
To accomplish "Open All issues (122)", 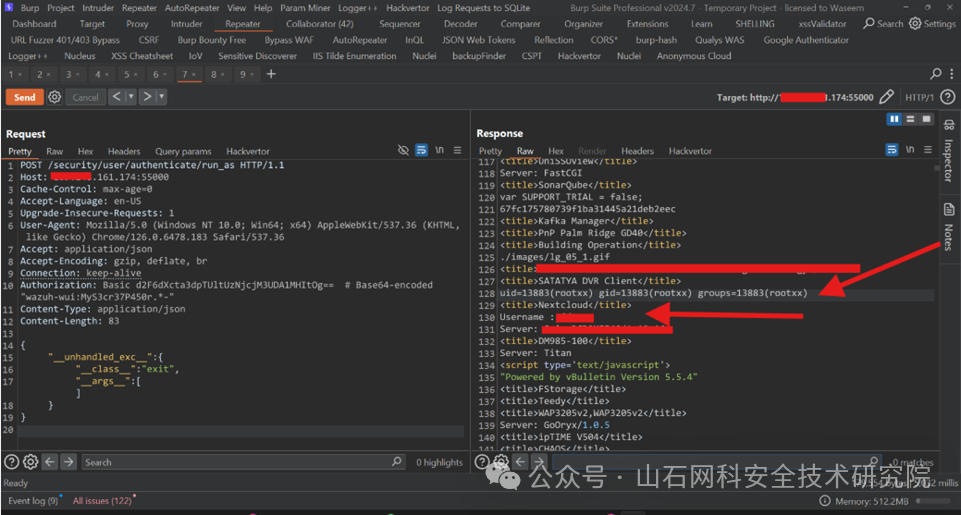I will click(x=102, y=501).
